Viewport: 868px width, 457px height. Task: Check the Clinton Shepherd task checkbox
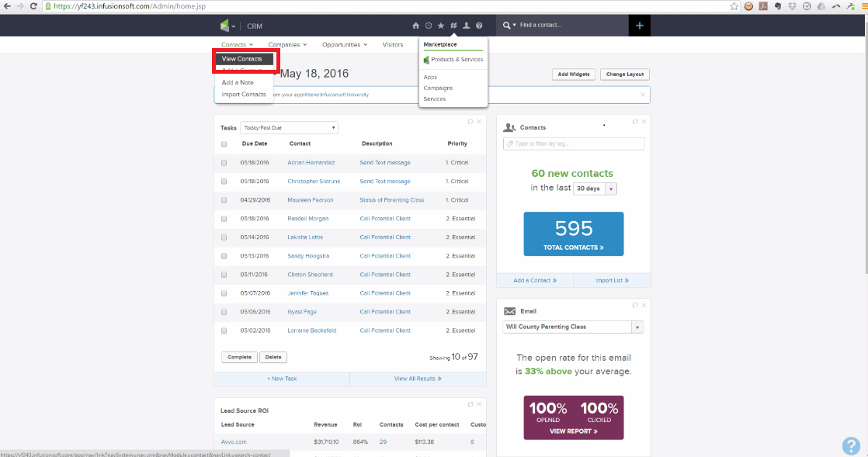point(224,275)
